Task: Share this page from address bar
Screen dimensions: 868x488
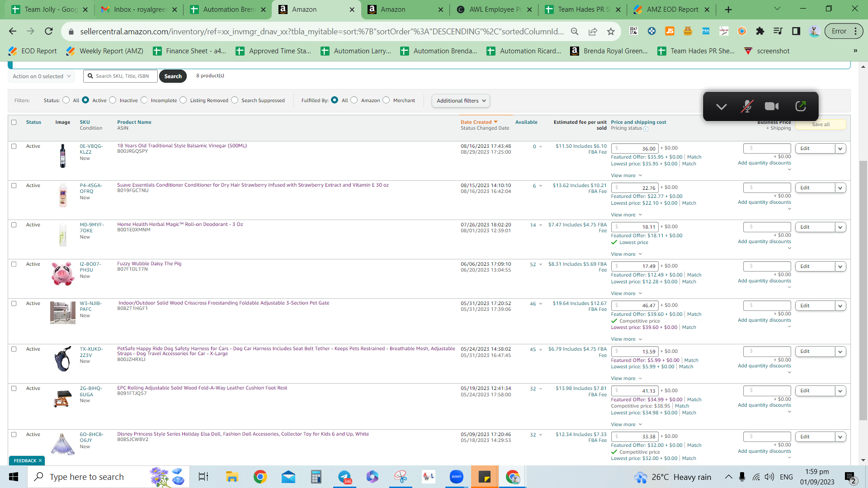Action: coord(593,31)
